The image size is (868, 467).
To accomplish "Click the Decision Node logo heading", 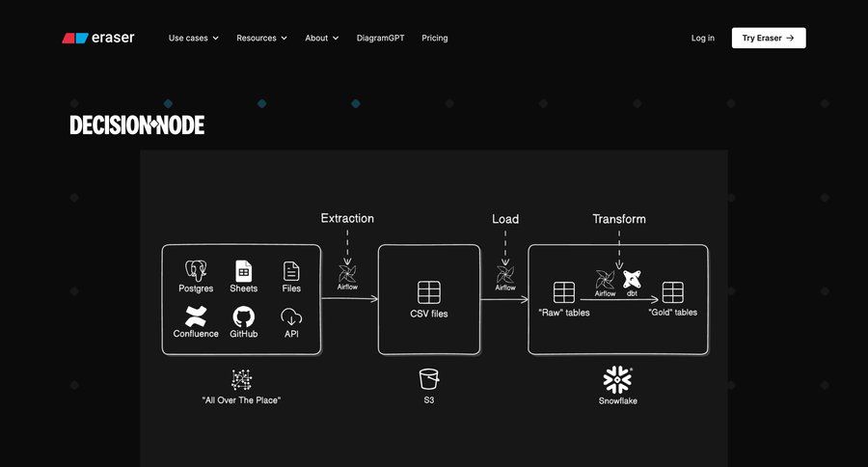I will [x=137, y=125].
